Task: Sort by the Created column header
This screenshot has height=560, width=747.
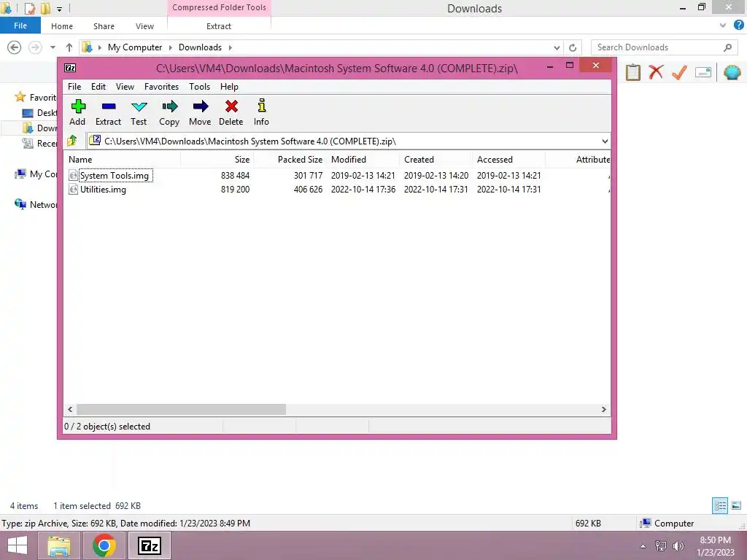Action: point(436,160)
